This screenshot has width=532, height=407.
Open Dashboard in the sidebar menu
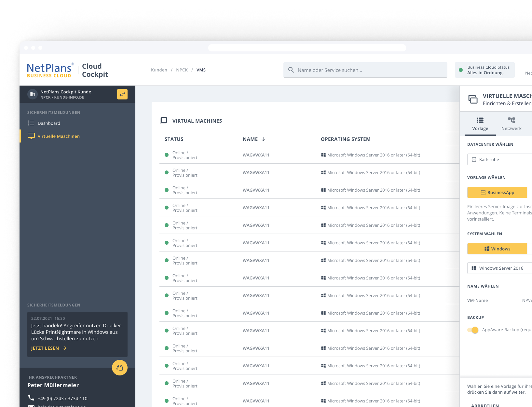pos(49,123)
